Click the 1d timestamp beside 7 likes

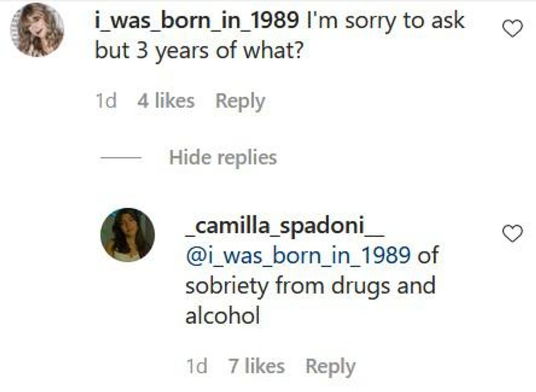(x=196, y=366)
